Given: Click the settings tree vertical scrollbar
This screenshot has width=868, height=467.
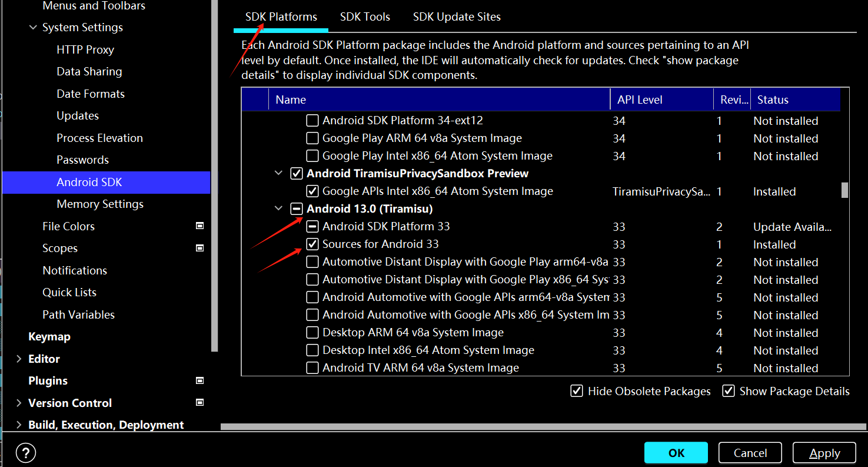Looking at the screenshot, I should [215, 175].
